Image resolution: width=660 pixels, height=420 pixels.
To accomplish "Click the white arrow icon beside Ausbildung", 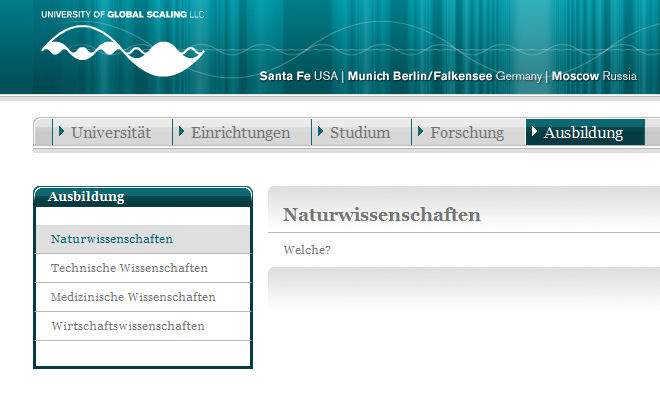I will pos(534,131).
